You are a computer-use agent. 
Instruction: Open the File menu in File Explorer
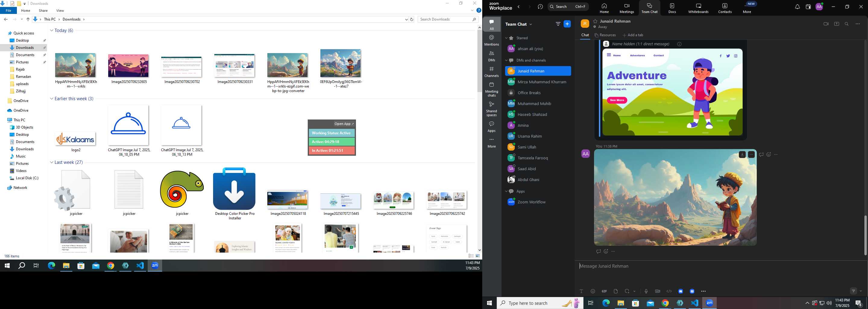point(8,11)
